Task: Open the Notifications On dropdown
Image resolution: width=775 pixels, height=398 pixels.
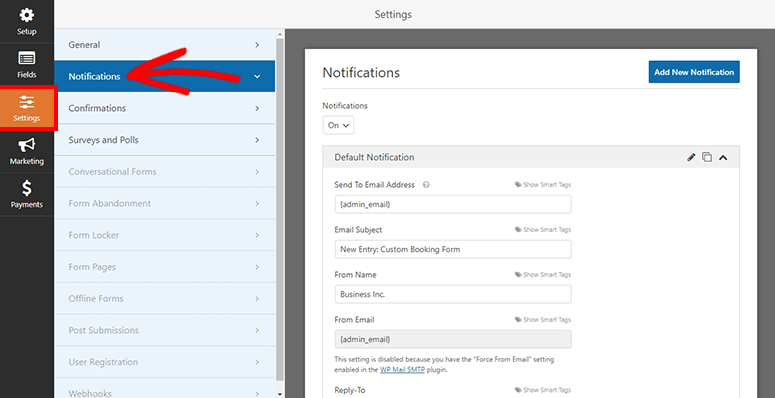Action: 338,125
